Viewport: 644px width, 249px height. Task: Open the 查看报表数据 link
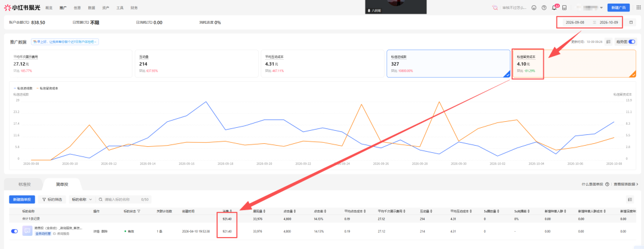pos(626,184)
